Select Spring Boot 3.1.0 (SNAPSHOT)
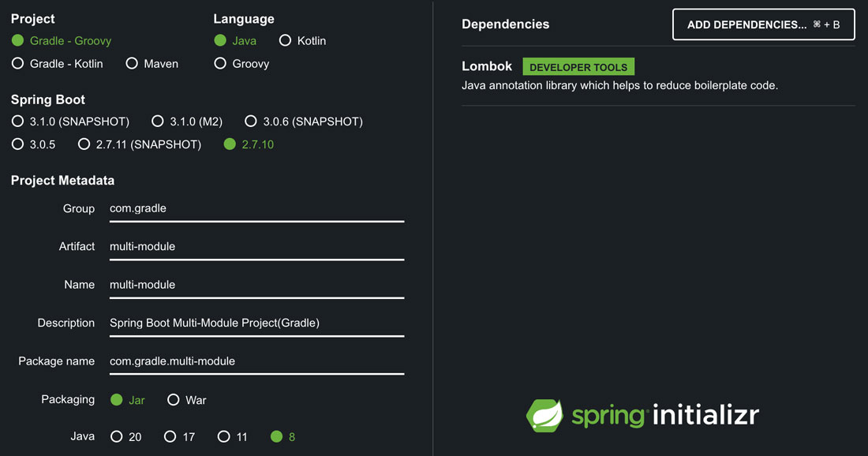 coord(70,121)
